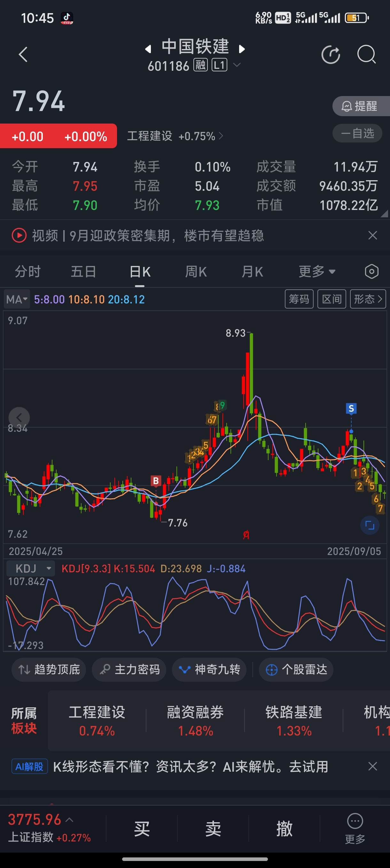Tap the battery indicator in status bar
Image resolution: width=390 pixels, height=868 pixels.
tap(357, 18)
